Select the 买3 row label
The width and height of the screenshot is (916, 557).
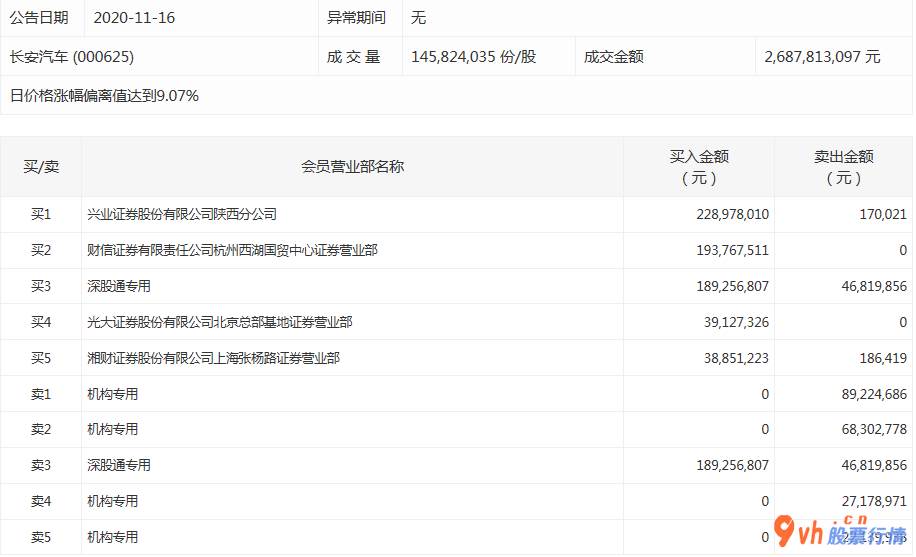coord(41,286)
